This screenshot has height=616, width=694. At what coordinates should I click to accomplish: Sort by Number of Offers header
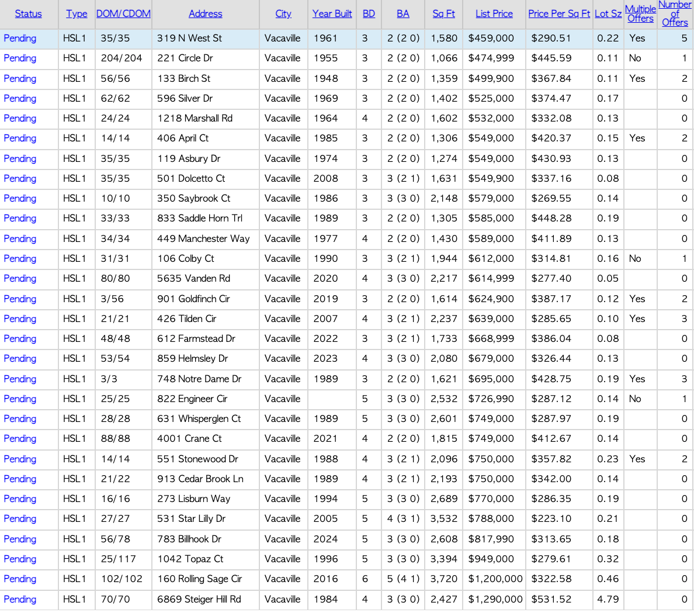(x=675, y=13)
